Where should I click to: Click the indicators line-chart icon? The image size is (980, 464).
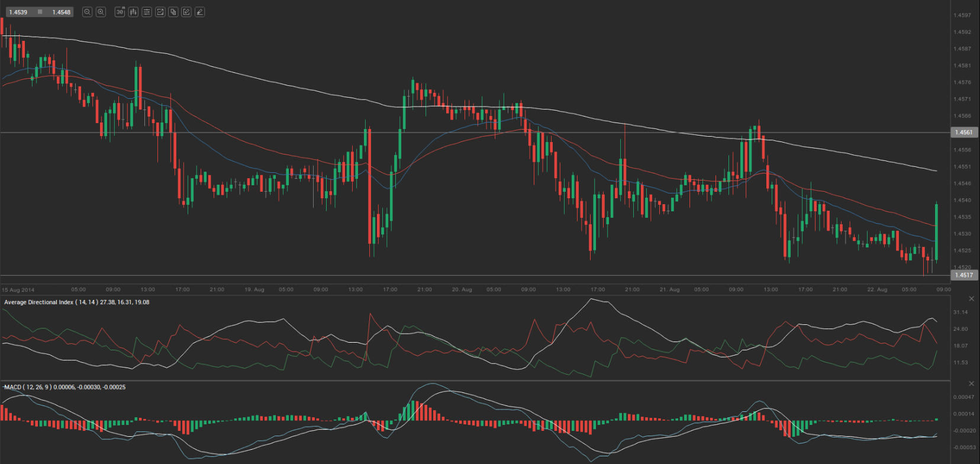160,12
